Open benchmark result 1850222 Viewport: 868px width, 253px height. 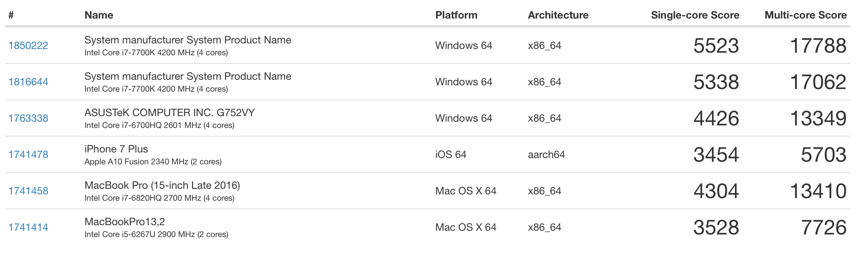point(28,46)
